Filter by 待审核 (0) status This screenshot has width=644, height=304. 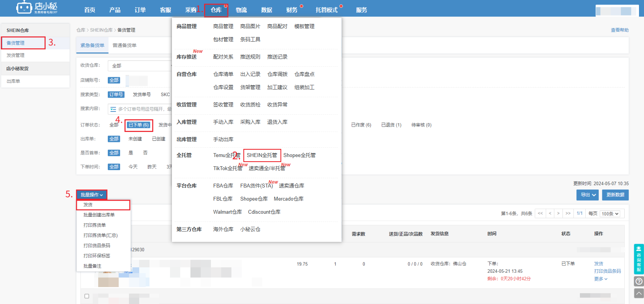pyautogui.click(x=421, y=125)
